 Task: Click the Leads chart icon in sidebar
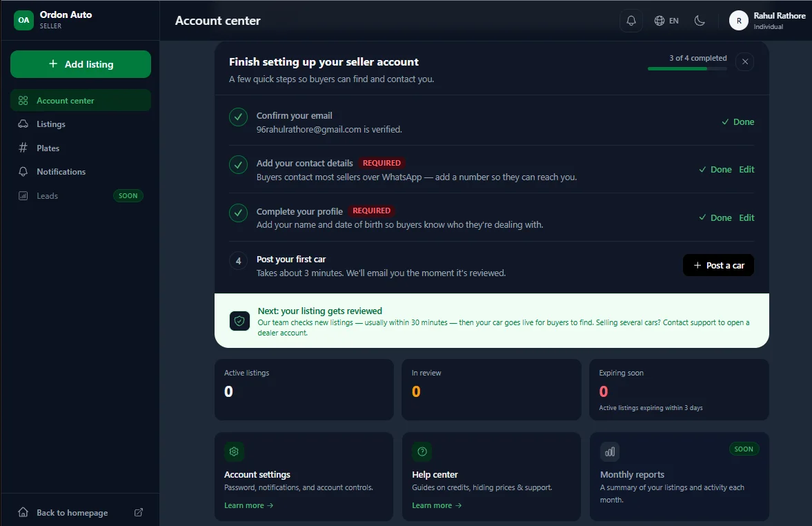(23, 196)
